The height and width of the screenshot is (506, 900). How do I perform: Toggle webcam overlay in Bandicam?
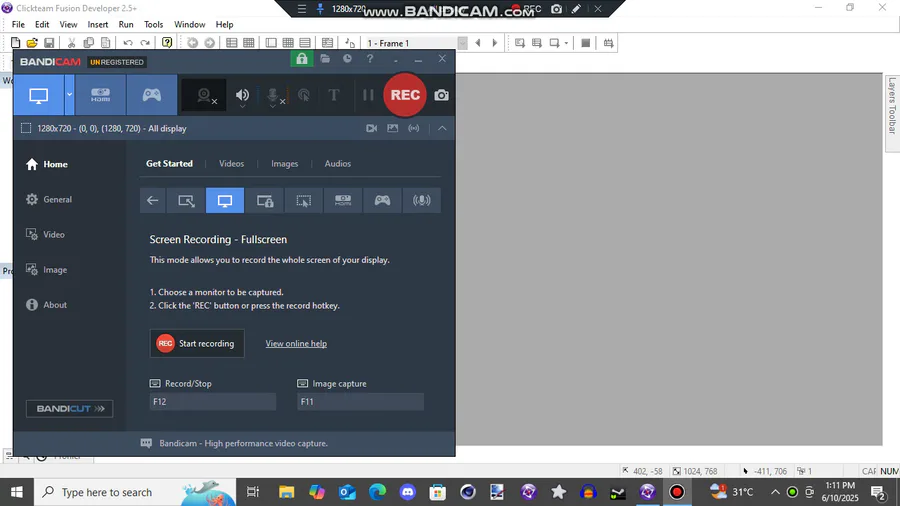coord(205,95)
